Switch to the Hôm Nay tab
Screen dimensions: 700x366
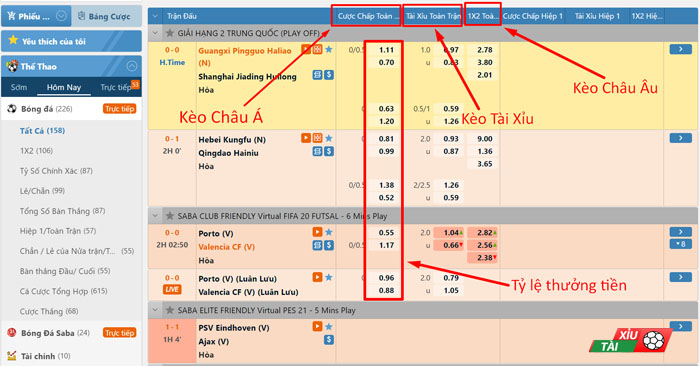point(64,87)
